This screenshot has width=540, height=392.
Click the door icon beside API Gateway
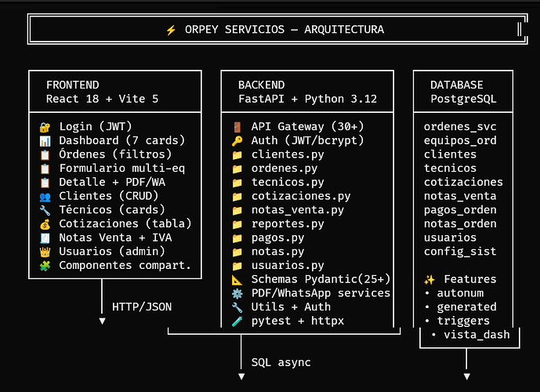coord(237,127)
